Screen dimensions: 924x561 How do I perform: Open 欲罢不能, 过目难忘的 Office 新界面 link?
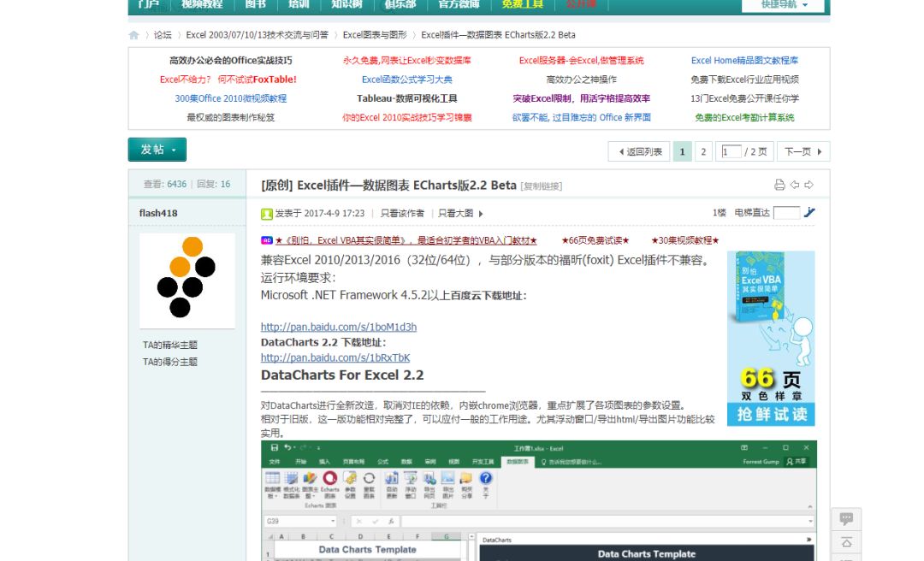click(x=582, y=118)
